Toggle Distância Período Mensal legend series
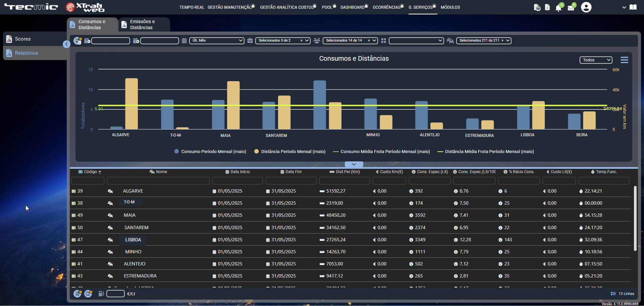This screenshot has width=644, height=306. click(x=290, y=152)
